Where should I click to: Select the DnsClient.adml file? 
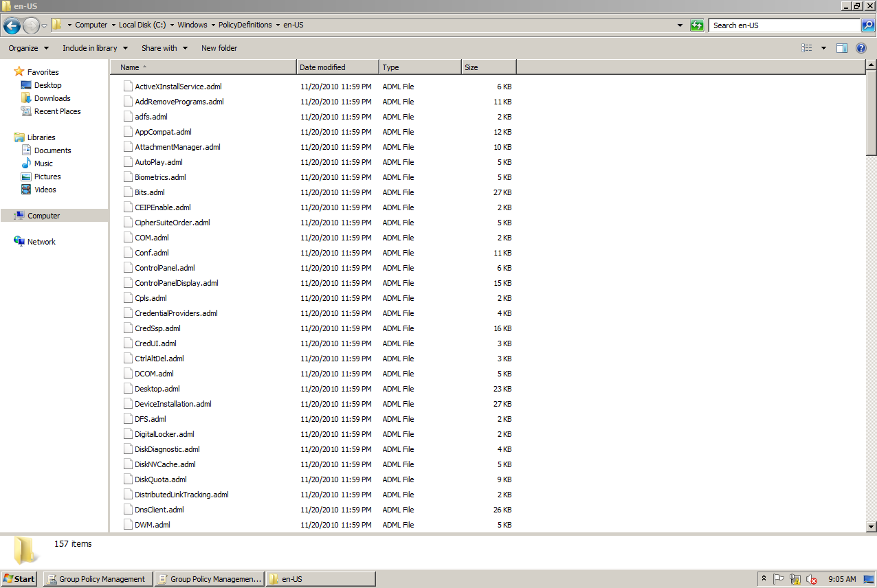[x=158, y=509]
